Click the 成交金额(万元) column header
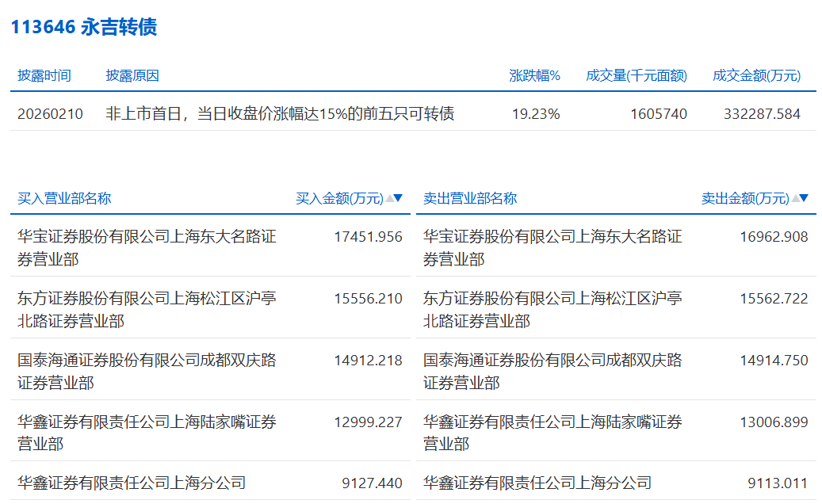This screenshot has width=822, height=504. click(756, 75)
